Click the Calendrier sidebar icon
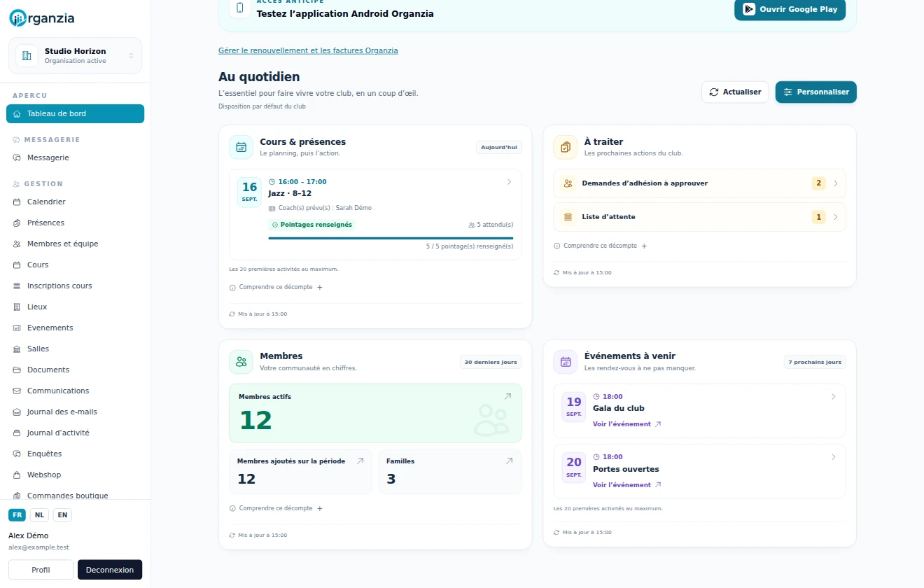Image resolution: width=924 pixels, height=588 pixels. click(17, 202)
